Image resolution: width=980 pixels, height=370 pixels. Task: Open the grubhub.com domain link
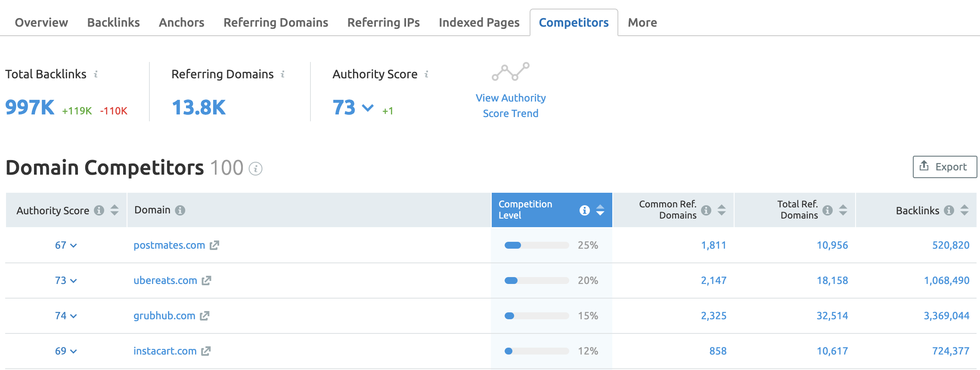(164, 316)
